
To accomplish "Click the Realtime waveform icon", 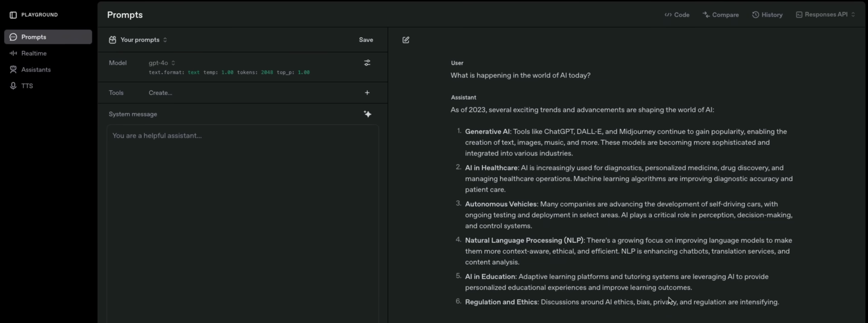I will [x=13, y=53].
